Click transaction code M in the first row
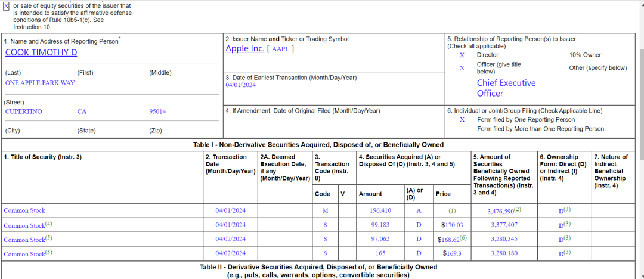The width and height of the screenshot is (644, 279). 325,210
